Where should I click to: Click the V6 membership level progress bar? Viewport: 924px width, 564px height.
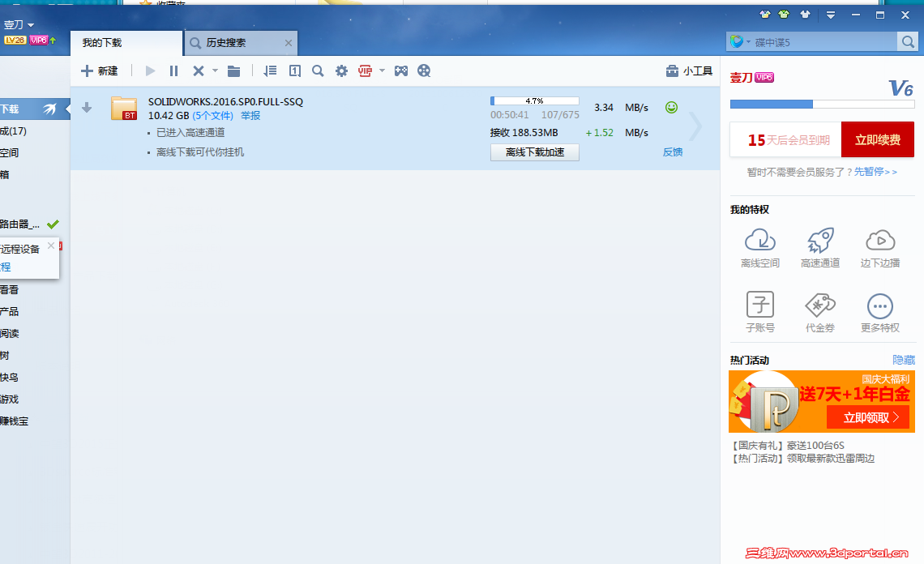pos(822,105)
